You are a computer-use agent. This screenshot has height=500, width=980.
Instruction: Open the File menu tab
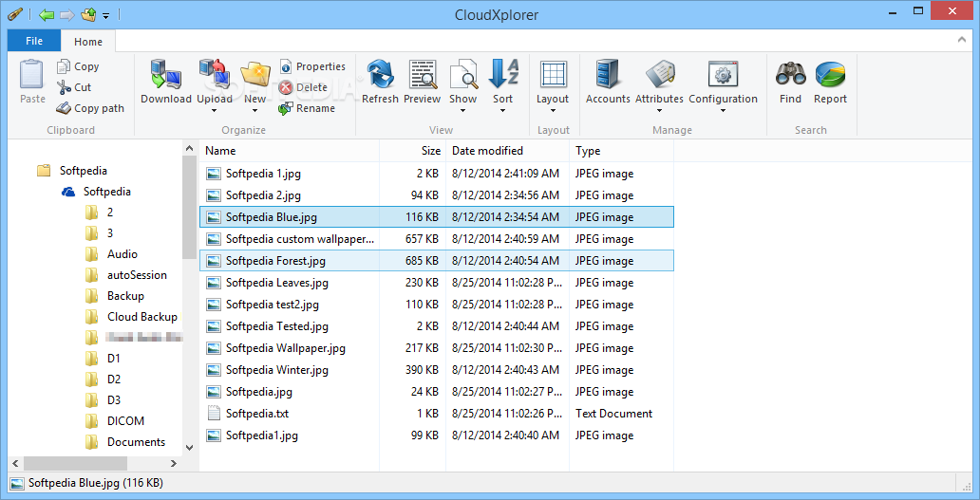[34, 41]
